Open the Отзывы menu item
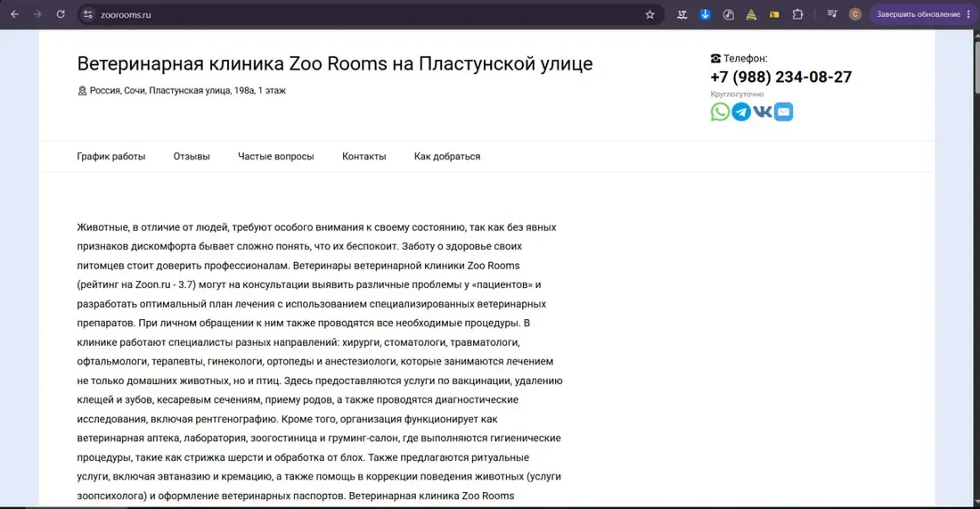Viewport: 980px width, 509px height. click(x=192, y=156)
